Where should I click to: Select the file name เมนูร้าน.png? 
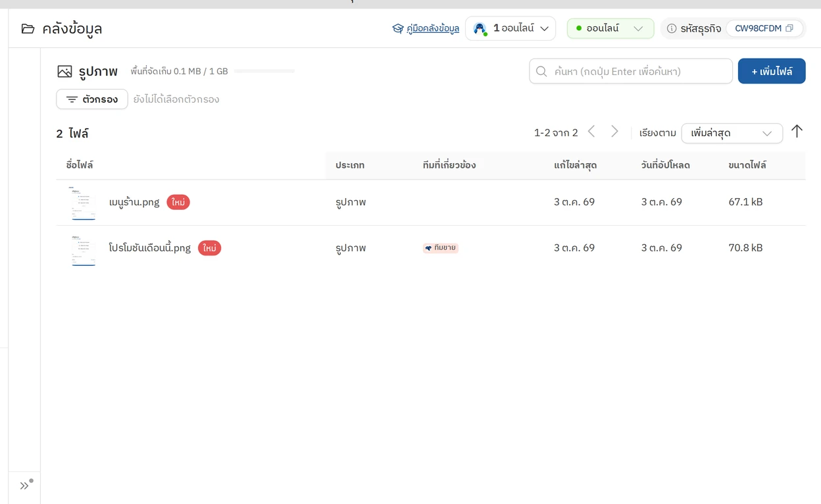point(134,202)
